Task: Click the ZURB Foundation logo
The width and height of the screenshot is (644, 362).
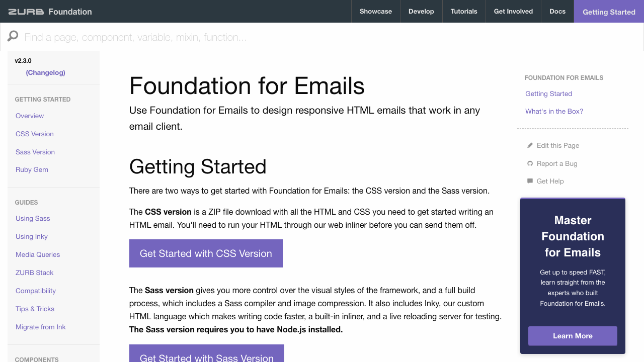Action: (x=49, y=11)
